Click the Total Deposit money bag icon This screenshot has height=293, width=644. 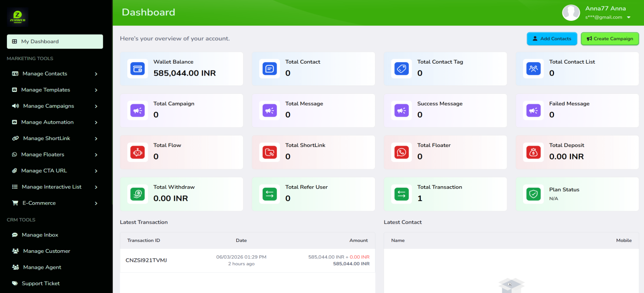click(x=533, y=152)
